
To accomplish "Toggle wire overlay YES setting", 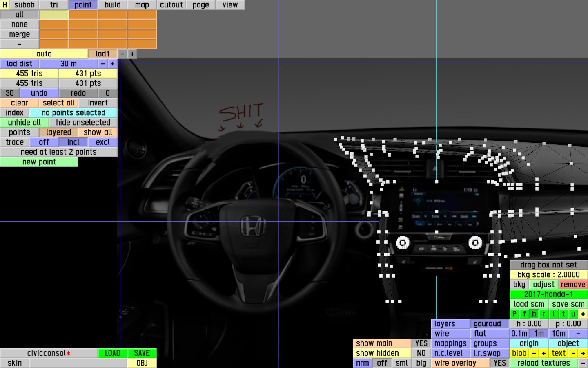I will click(x=500, y=363).
